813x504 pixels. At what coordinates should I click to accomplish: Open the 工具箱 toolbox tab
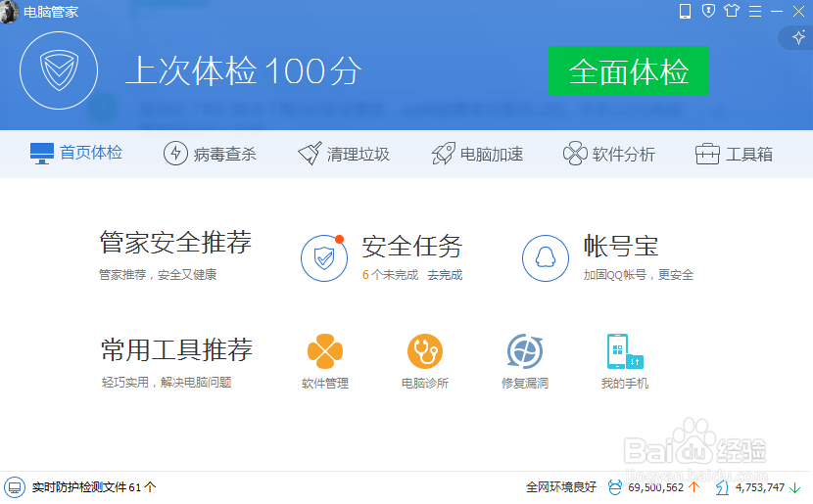[x=734, y=154]
